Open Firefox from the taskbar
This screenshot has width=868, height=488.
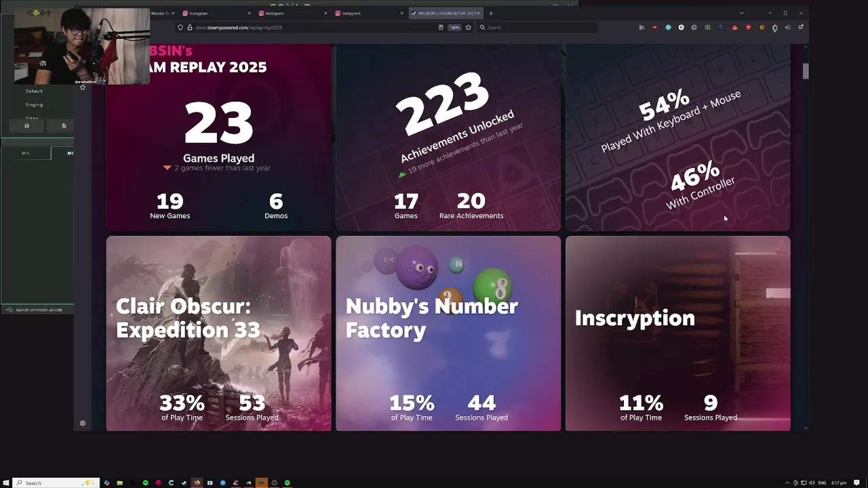click(197, 483)
